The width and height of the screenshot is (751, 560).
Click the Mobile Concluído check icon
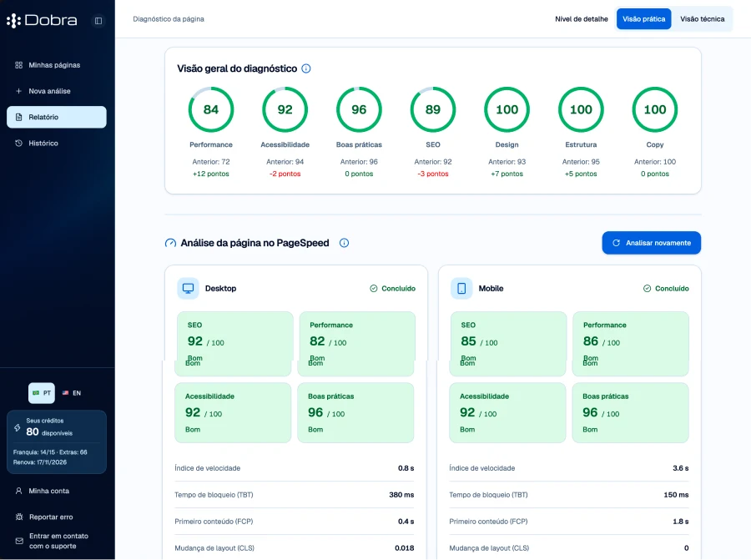pyautogui.click(x=647, y=289)
